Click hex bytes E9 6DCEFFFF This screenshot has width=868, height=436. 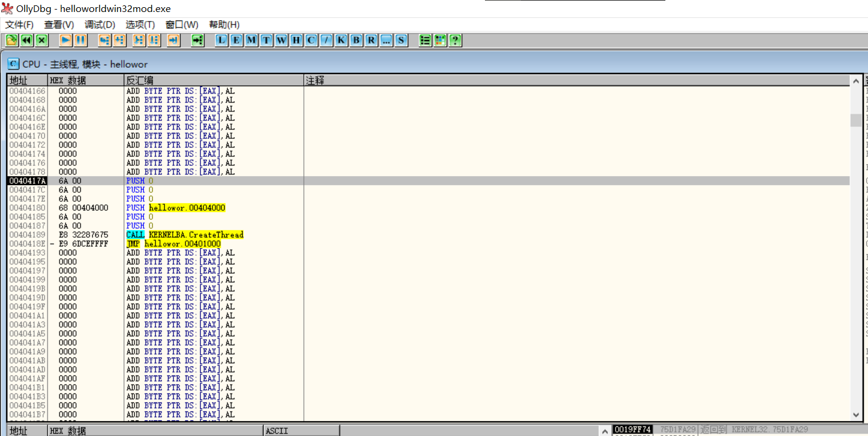(x=83, y=244)
